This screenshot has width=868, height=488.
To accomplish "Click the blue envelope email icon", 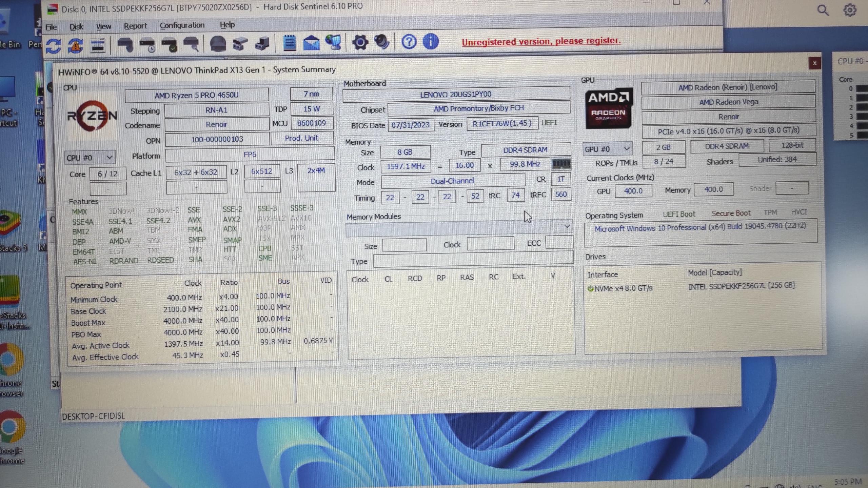I will [x=311, y=43].
